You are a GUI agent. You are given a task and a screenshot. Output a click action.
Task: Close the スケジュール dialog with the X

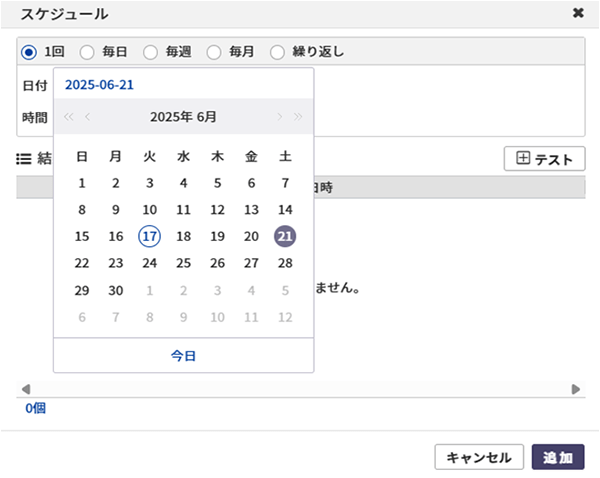point(578,13)
